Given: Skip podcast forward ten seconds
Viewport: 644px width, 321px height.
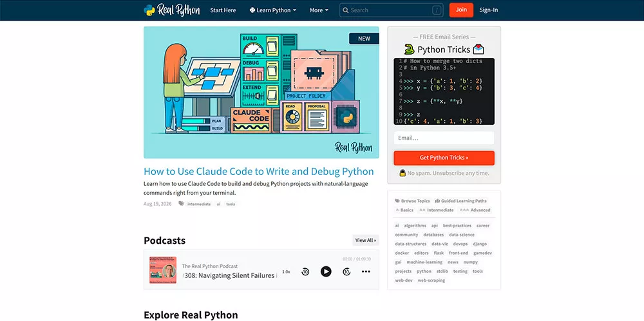Looking at the screenshot, I should [x=346, y=271].
